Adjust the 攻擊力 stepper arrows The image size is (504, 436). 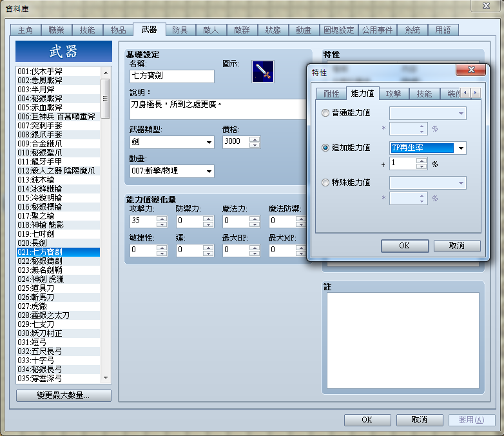162,221
